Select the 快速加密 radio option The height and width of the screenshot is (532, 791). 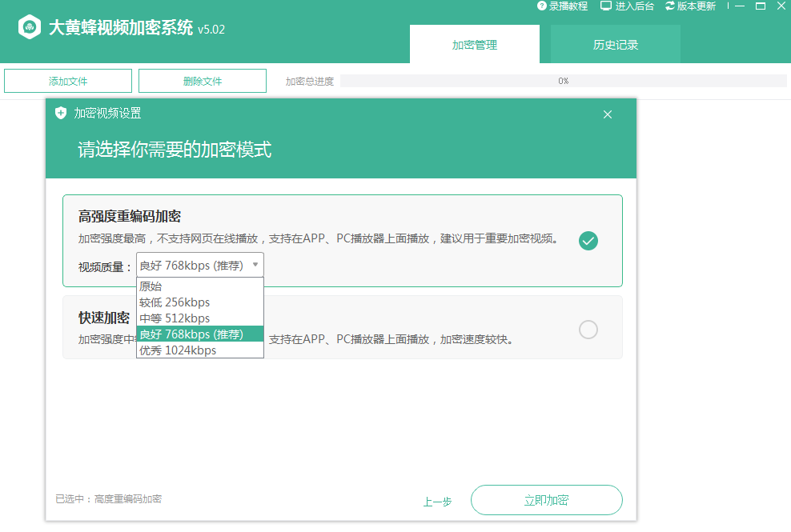click(588, 330)
